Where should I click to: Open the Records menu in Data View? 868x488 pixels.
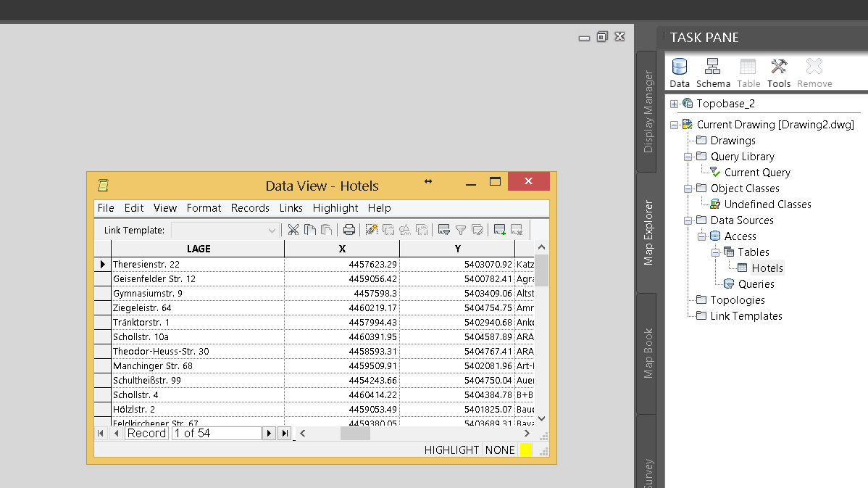tap(250, 208)
